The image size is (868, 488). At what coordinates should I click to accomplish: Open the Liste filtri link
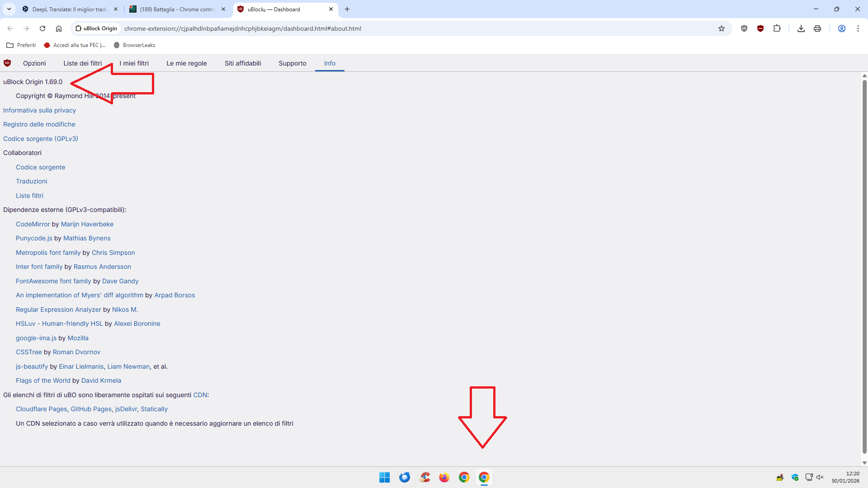click(29, 196)
